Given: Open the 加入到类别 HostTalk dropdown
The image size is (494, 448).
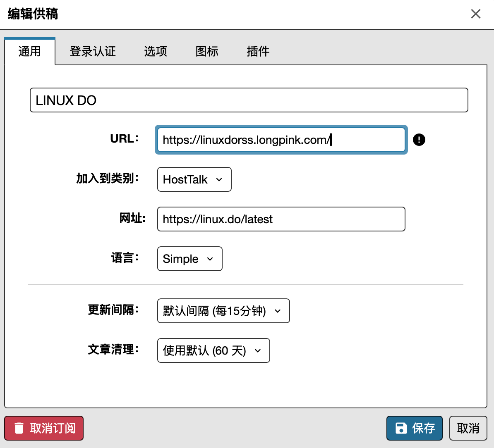Looking at the screenshot, I should pos(194,179).
